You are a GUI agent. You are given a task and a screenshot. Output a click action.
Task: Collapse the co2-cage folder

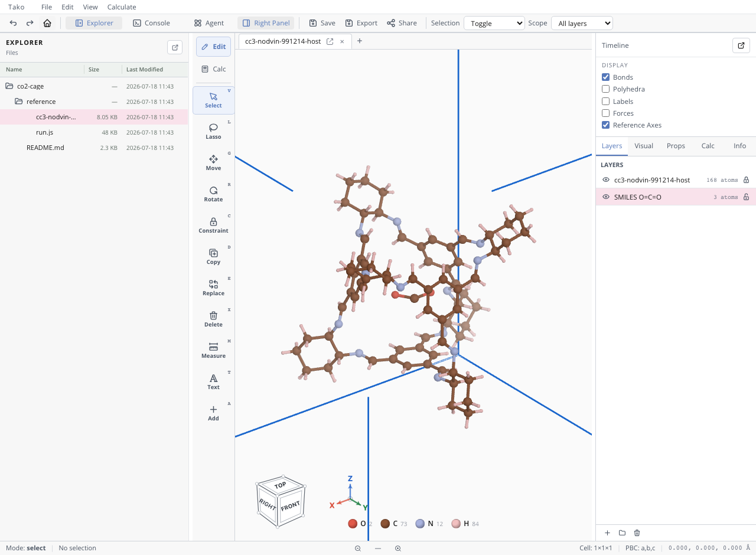pos(9,86)
